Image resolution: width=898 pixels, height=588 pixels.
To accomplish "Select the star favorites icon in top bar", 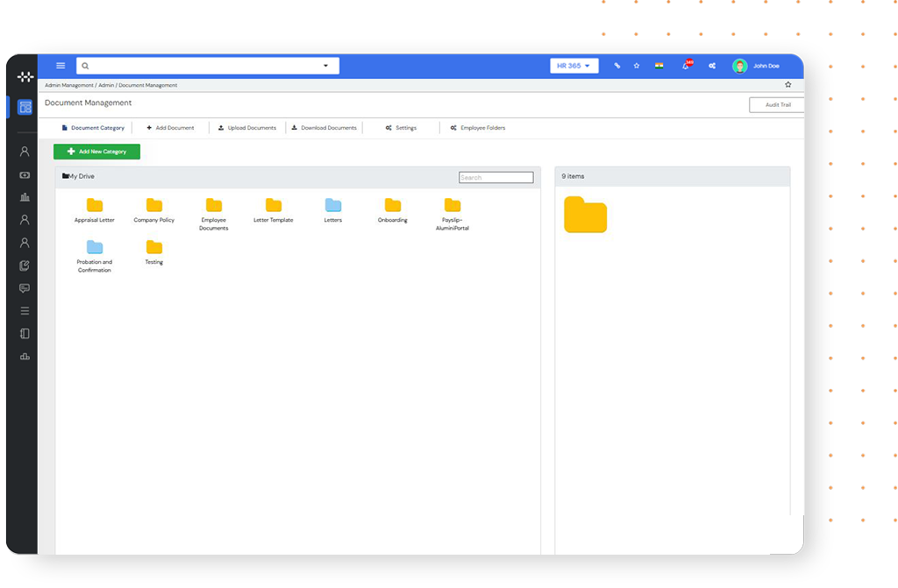I will tap(637, 66).
